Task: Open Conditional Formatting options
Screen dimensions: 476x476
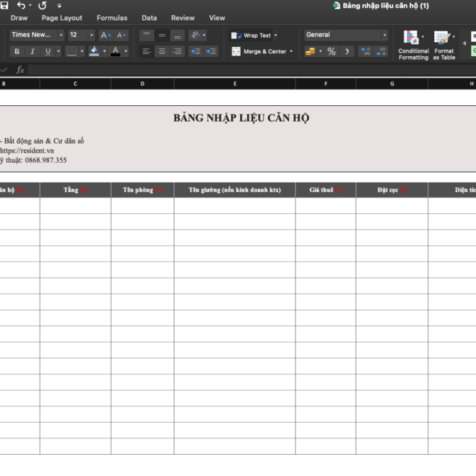Action: [413, 45]
